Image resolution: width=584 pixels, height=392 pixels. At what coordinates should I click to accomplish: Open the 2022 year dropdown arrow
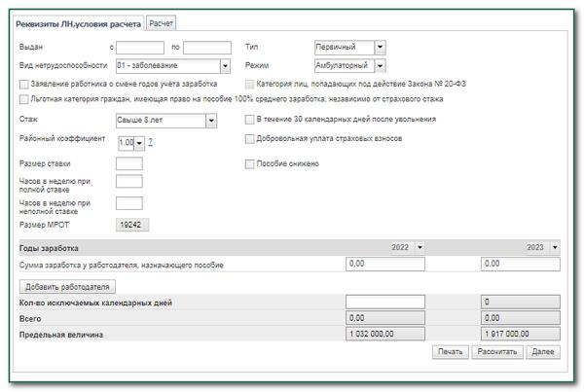click(420, 247)
